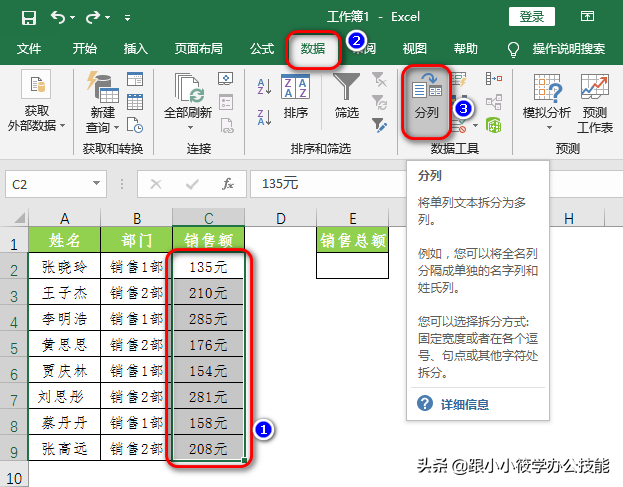The image size is (623, 487).
Task: Expand the 全部刷新 dropdown arrow
Action: pyautogui.click(x=190, y=127)
